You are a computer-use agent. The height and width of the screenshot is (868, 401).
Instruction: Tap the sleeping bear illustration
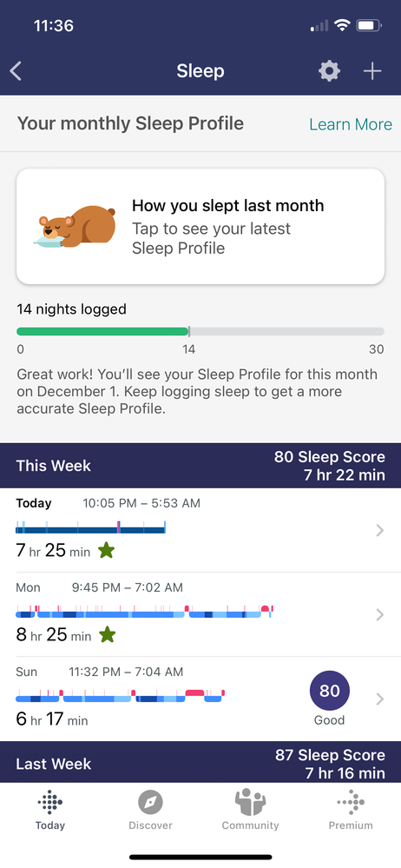[x=74, y=227]
